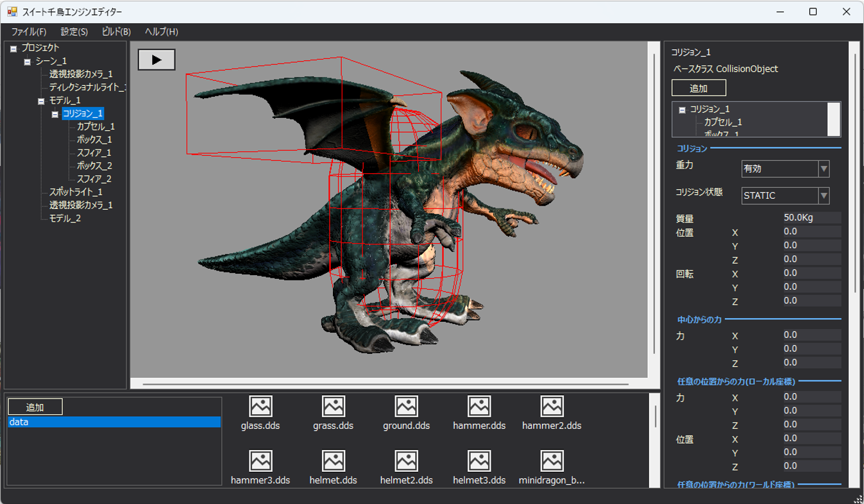864x504 pixels.
Task: Select モデル_2 tree item
Action: pos(65,219)
